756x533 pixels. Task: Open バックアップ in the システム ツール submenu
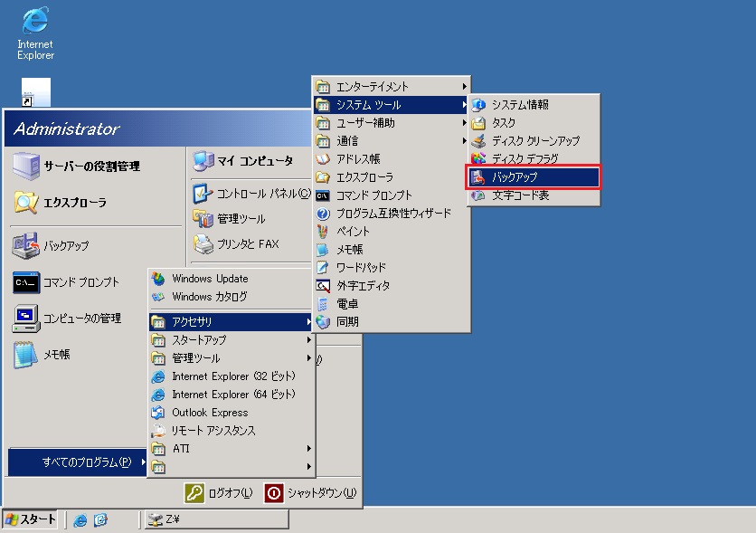click(x=534, y=177)
